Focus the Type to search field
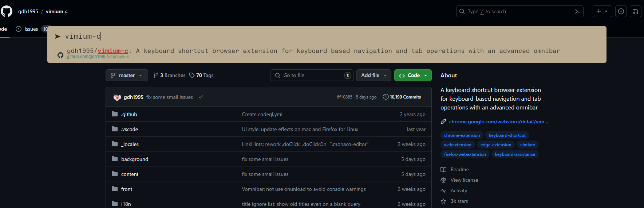This screenshot has height=208, width=644. [x=519, y=11]
